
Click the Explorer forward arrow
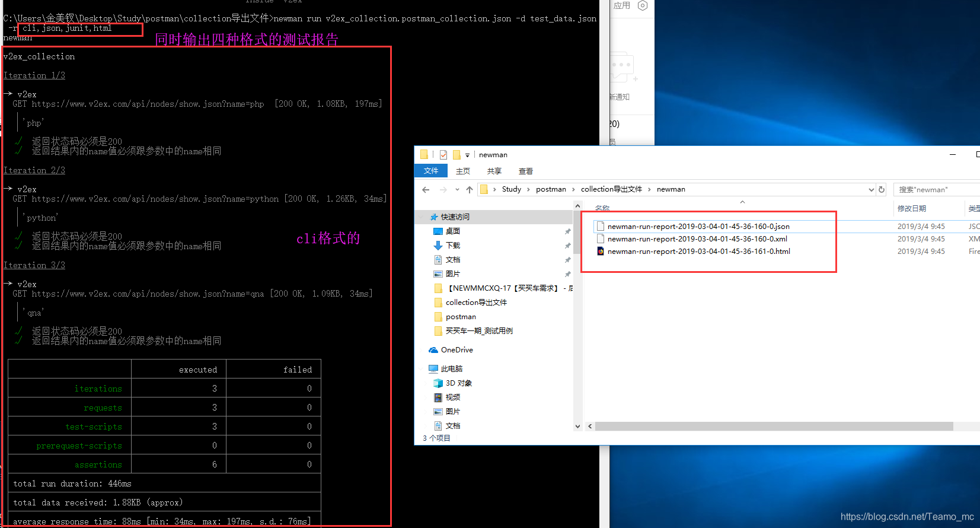click(443, 190)
